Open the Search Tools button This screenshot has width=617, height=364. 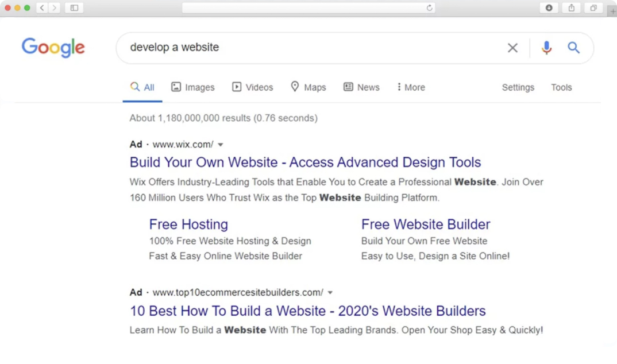[561, 87]
